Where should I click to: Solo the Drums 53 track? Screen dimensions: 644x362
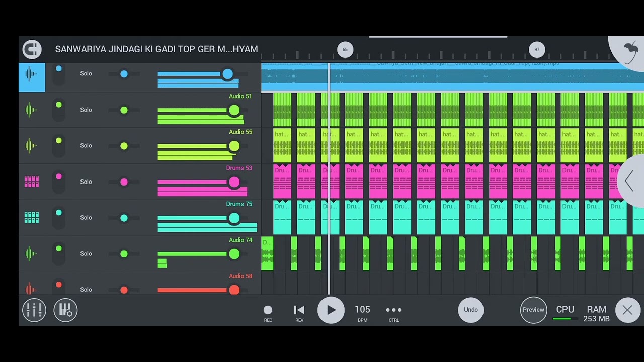pyautogui.click(x=86, y=182)
